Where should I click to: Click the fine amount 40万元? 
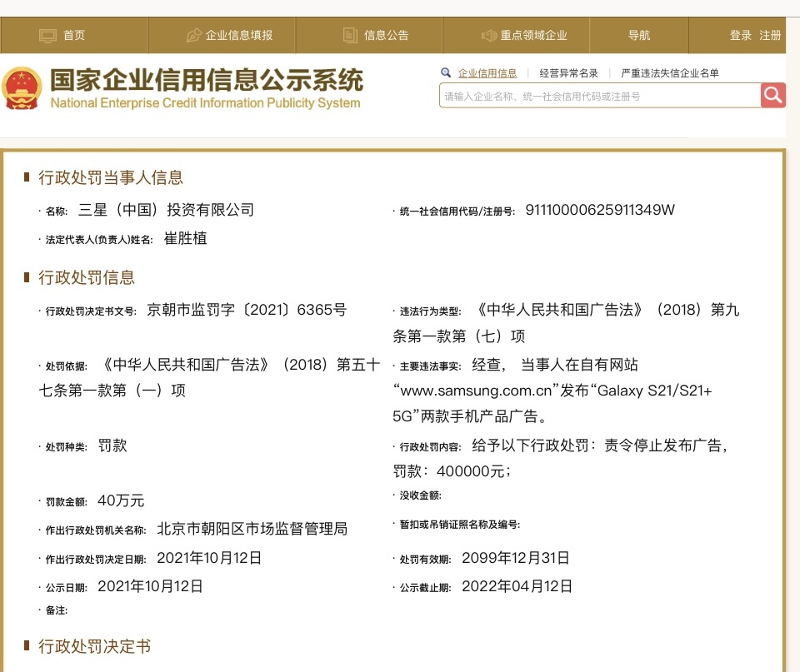click(121, 500)
